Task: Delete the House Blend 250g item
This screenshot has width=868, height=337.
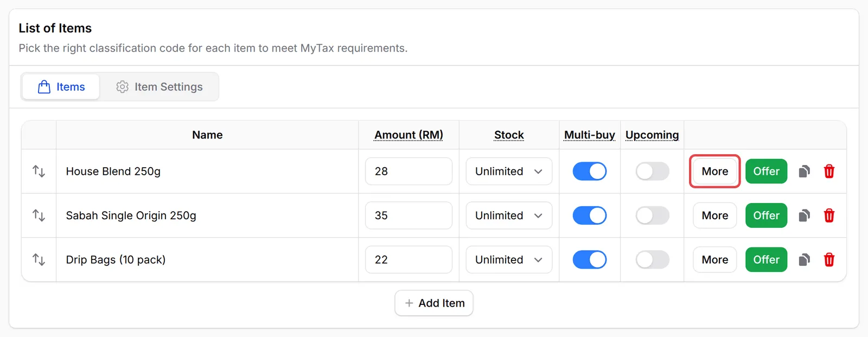Action: pos(829,171)
